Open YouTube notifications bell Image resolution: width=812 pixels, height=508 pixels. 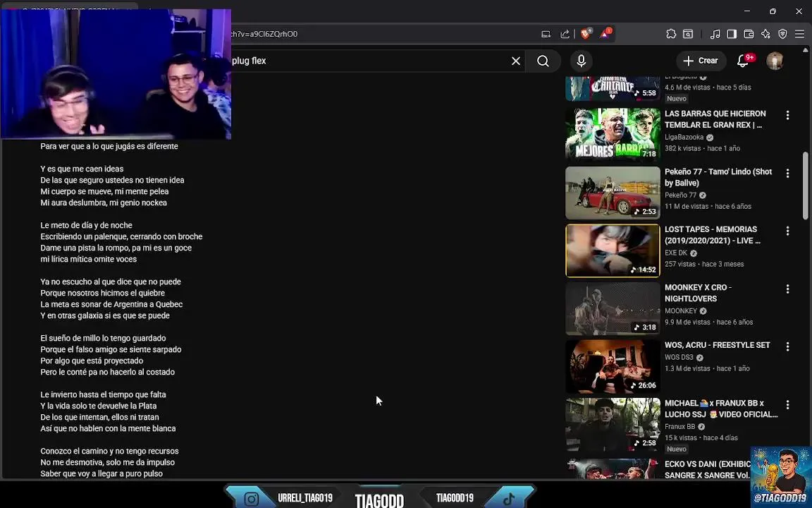point(743,61)
